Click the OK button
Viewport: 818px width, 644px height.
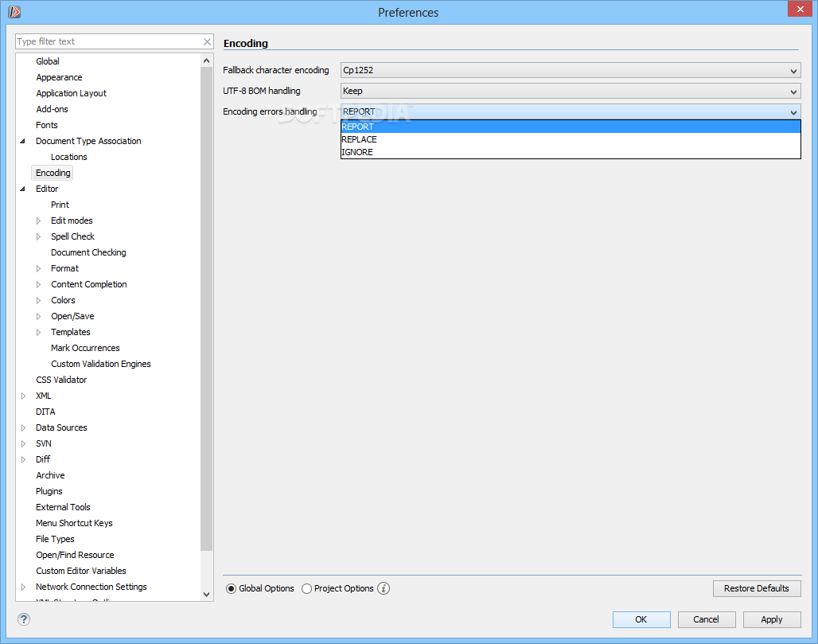click(x=641, y=619)
